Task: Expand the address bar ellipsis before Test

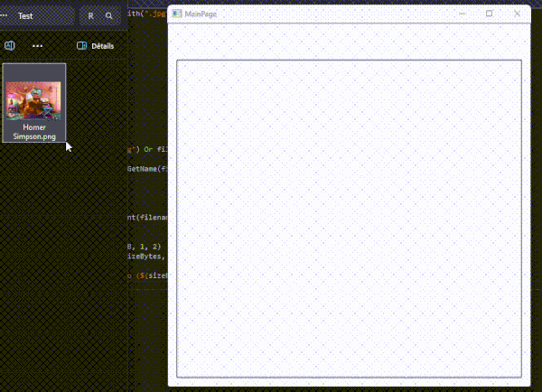Action: click(x=4, y=15)
